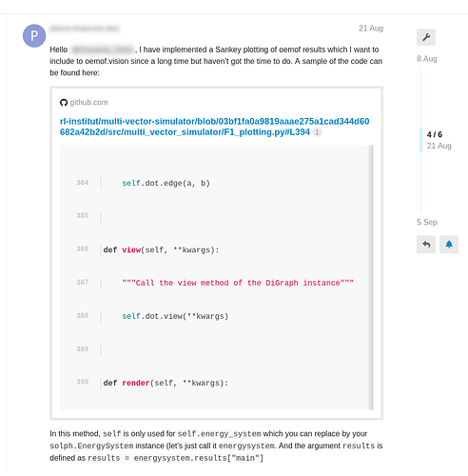Click line number 390 in the code

[x=82, y=382]
